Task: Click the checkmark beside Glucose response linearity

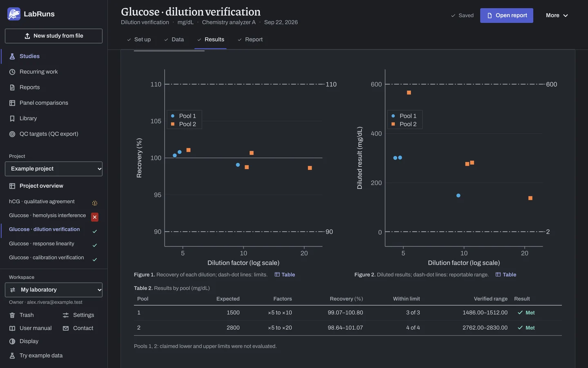Action: pos(95,245)
